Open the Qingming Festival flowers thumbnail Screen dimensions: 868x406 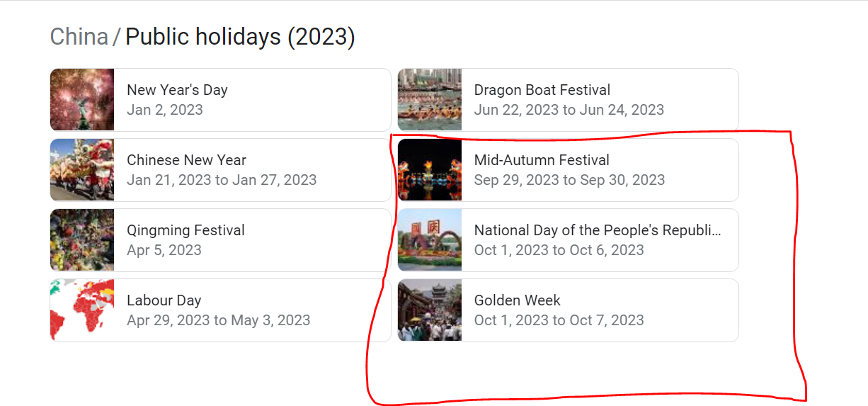pyautogui.click(x=82, y=240)
